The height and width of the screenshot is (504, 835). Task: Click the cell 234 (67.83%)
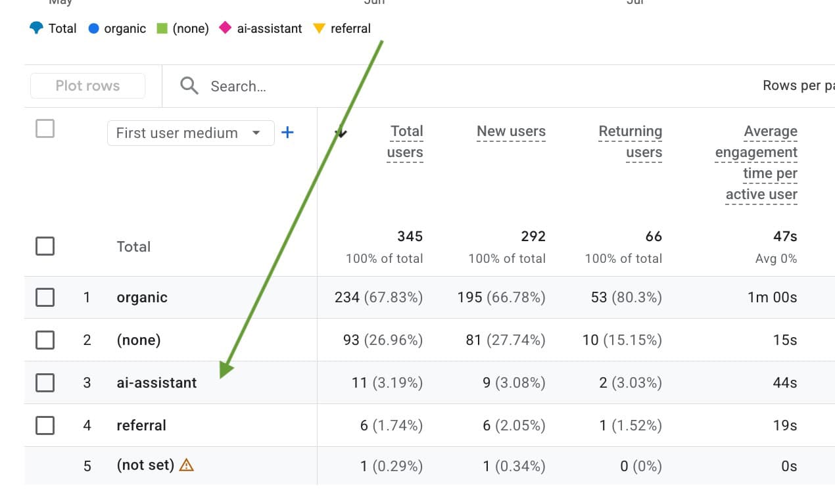(379, 298)
